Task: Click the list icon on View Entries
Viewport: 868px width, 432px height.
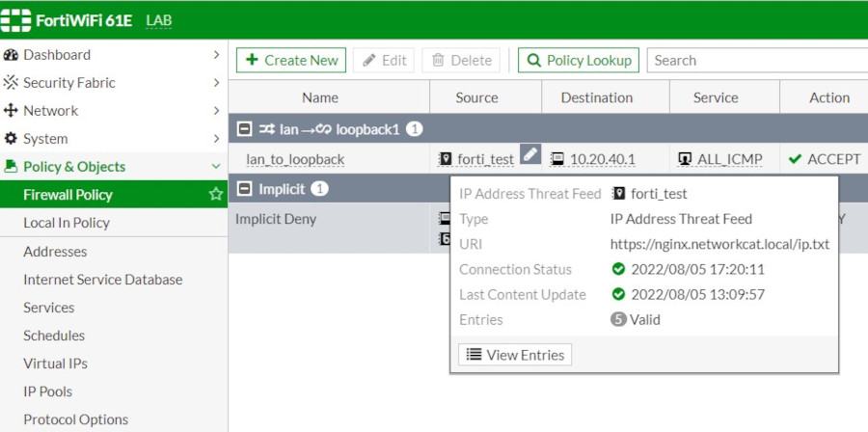Action: [x=474, y=355]
